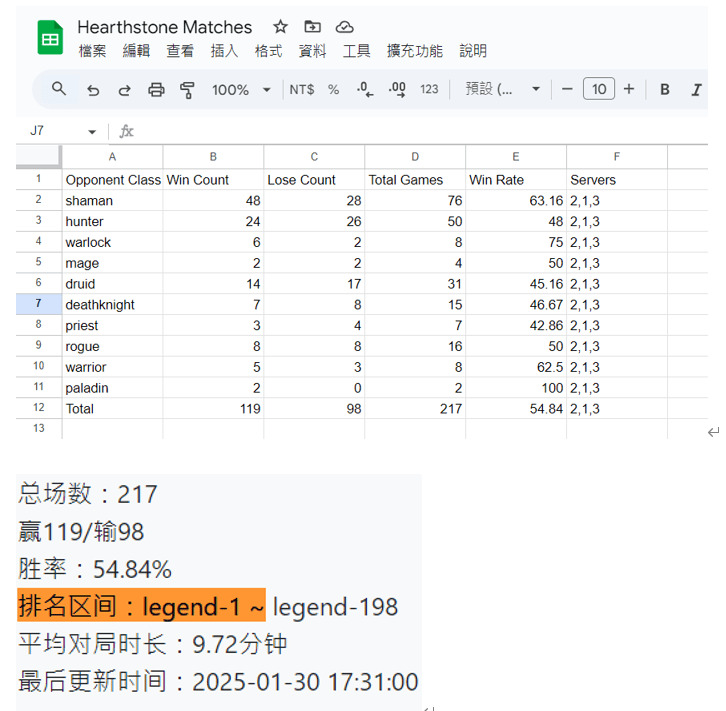The width and height of the screenshot is (726, 711).
Task: Check the cloud save status icon
Action: coord(344,27)
